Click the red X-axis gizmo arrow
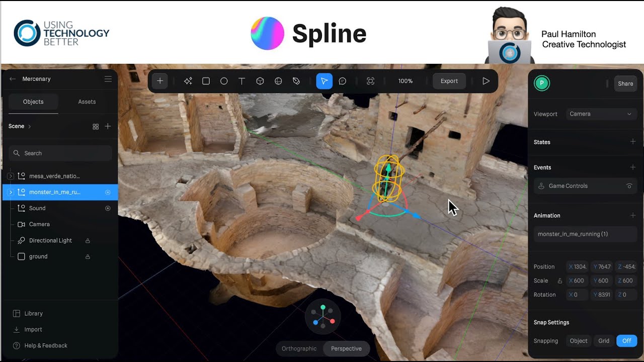 point(359,218)
